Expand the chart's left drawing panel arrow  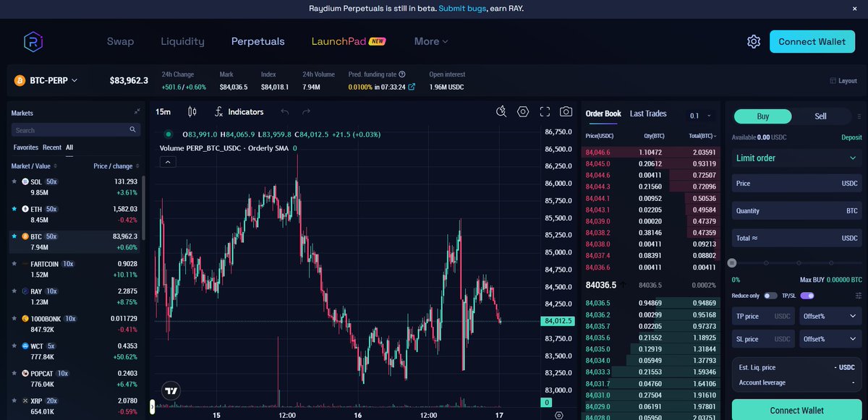152,407
